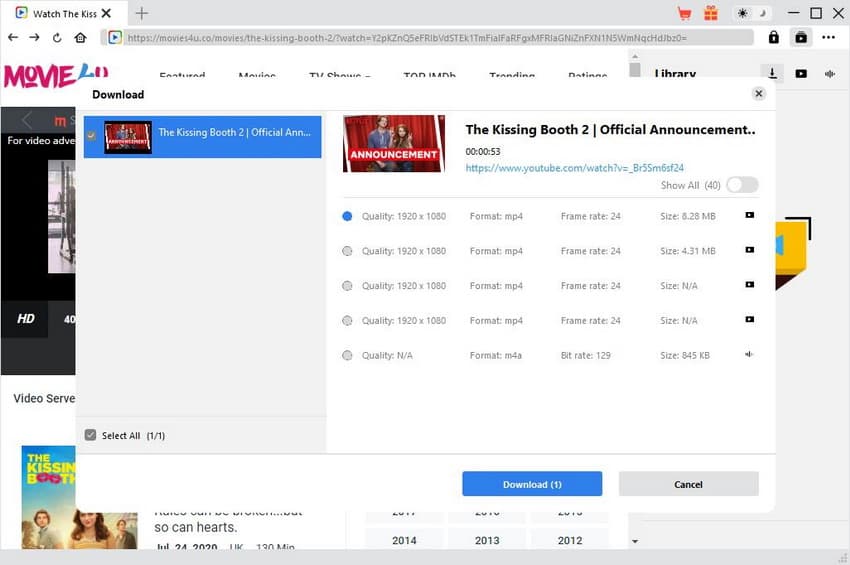The image size is (850, 565).
Task: Open the gift box icon
Action: 711,14
